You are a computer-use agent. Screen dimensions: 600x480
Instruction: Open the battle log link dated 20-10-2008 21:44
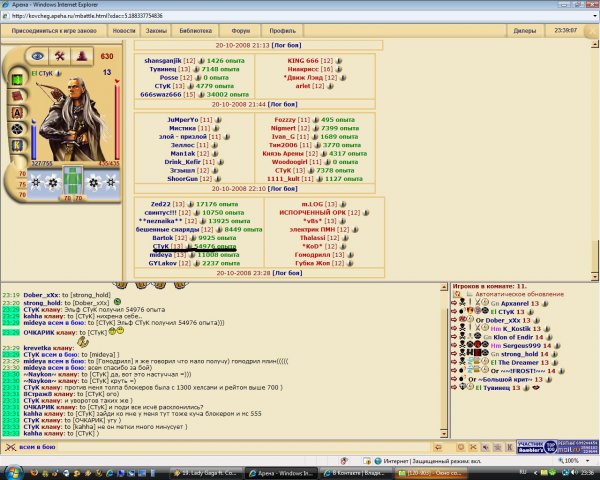pyautogui.click(x=283, y=104)
